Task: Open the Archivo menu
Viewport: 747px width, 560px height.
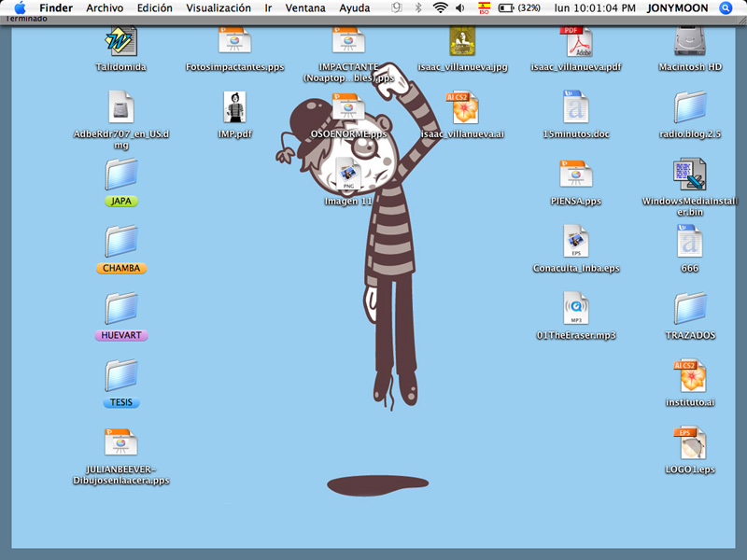Action: 105,8
